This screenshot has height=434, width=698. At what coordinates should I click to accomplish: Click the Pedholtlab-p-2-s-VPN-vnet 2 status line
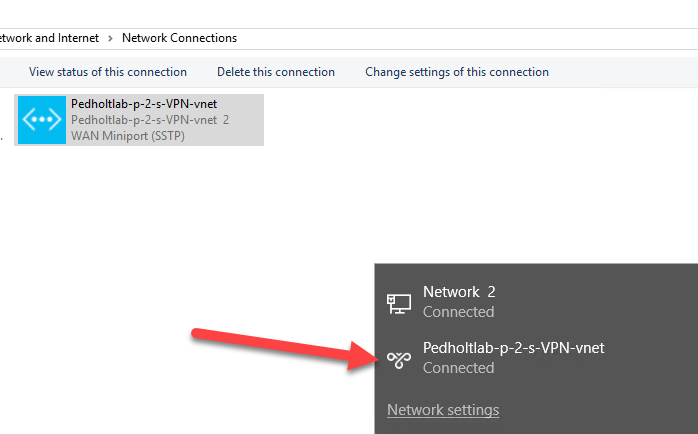coord(150,120)
